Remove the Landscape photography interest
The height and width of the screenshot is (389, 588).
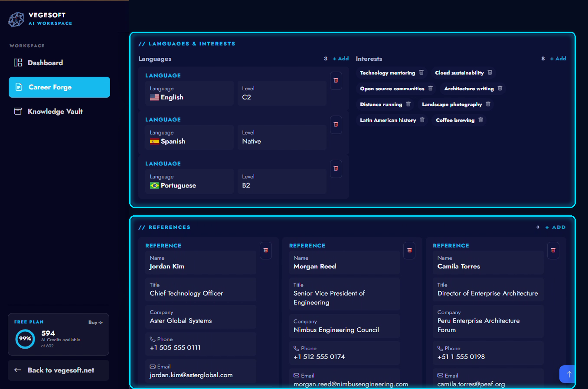tap(488, 104)
